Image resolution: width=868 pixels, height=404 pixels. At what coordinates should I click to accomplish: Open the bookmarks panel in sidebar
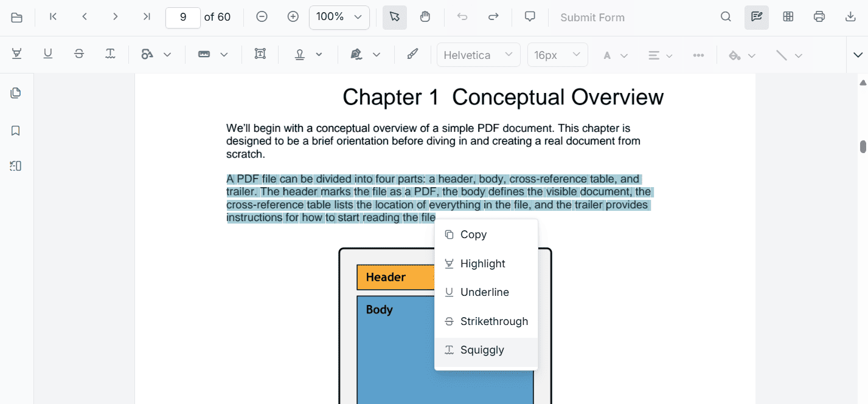tap(16, 131)
